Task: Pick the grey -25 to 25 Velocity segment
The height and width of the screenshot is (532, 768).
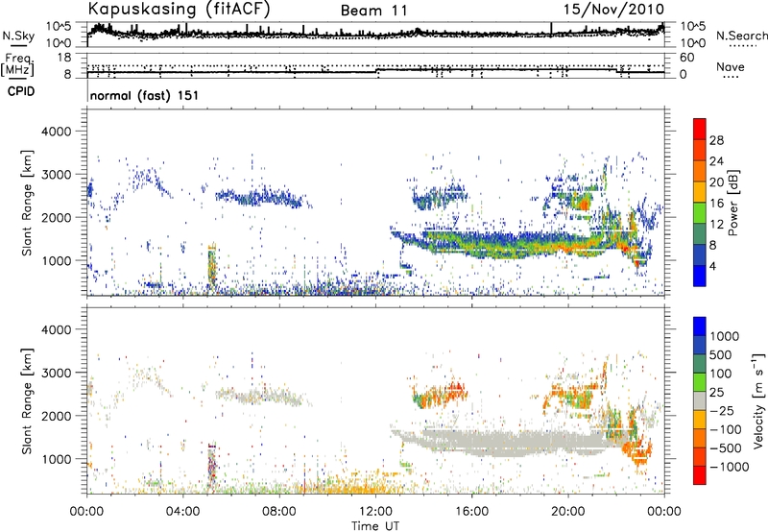Action: [x=700, y=400]
